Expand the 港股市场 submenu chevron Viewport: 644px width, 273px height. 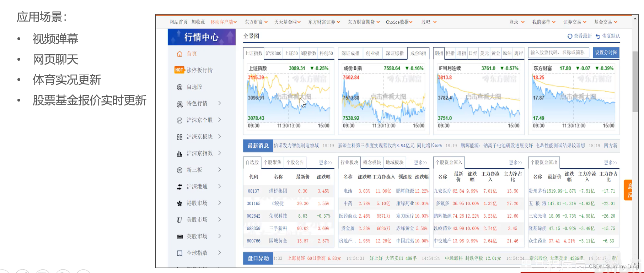click(220, 203)
